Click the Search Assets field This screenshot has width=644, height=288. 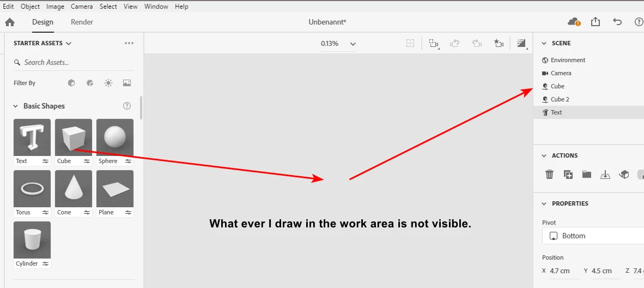pos(74,63)
